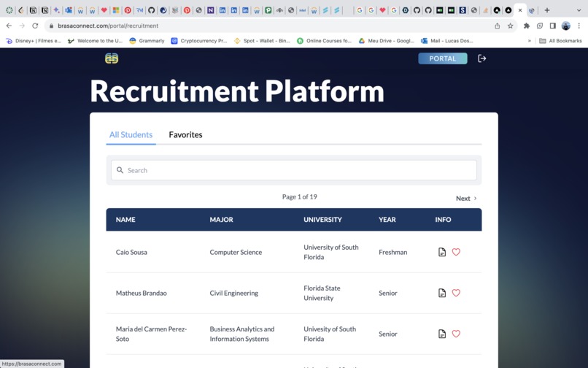
Task: Click the address bar URL
Action: point(108,26)
